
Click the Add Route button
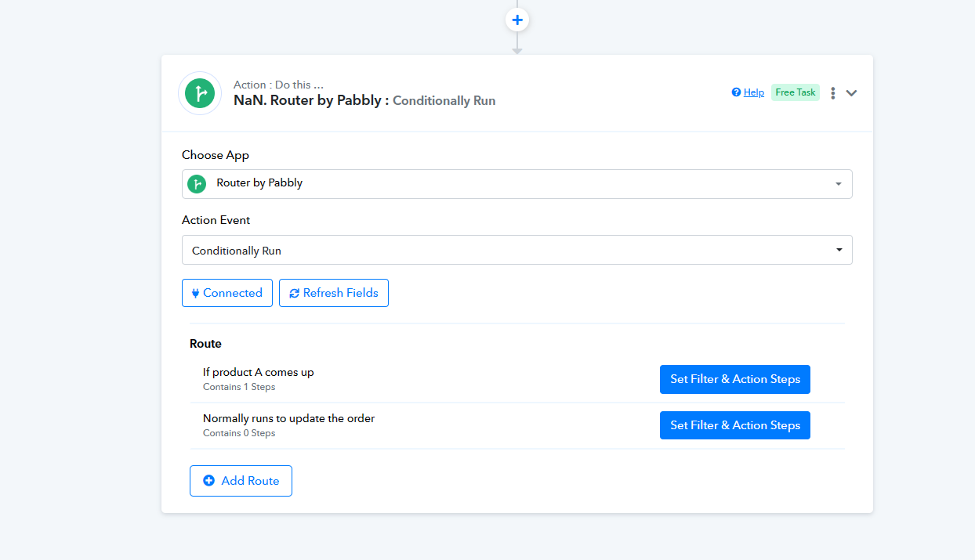[241, 481]
